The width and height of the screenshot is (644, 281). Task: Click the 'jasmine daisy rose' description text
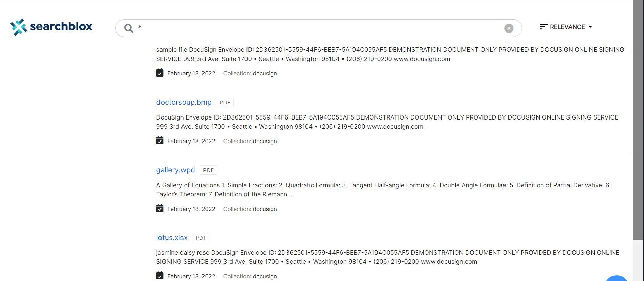(x=388, y=257)
